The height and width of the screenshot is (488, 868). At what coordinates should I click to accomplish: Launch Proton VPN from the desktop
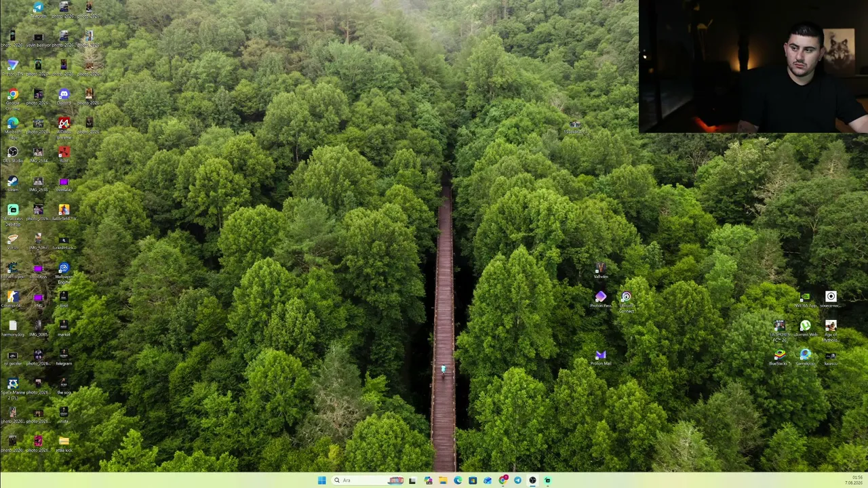click(x=13, y=68)
